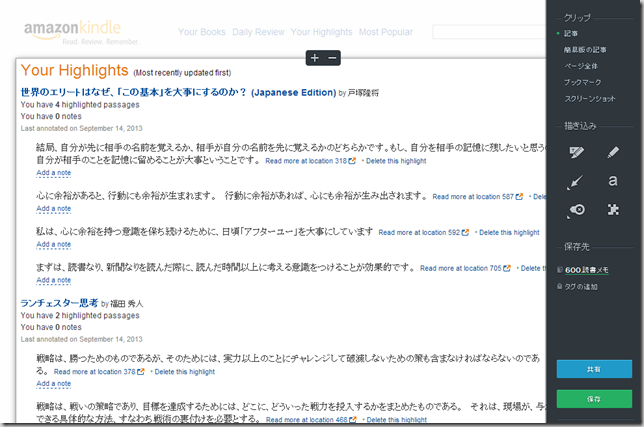Screen dimensions: 644x427
Task: Delete this highlight at location 378
Action: pos(184,372)
